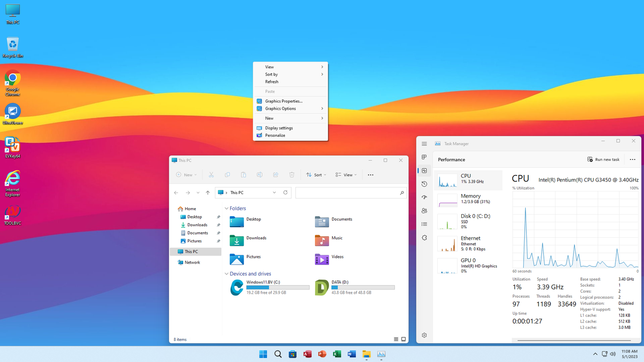
Task: Click the File Explorer search box
Action: [x=351, y=193]
